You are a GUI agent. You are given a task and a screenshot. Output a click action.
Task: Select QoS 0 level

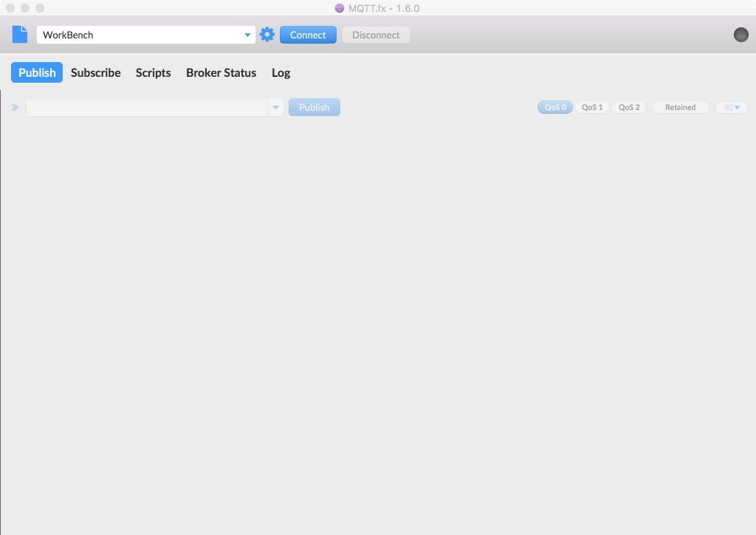[555, 107]
